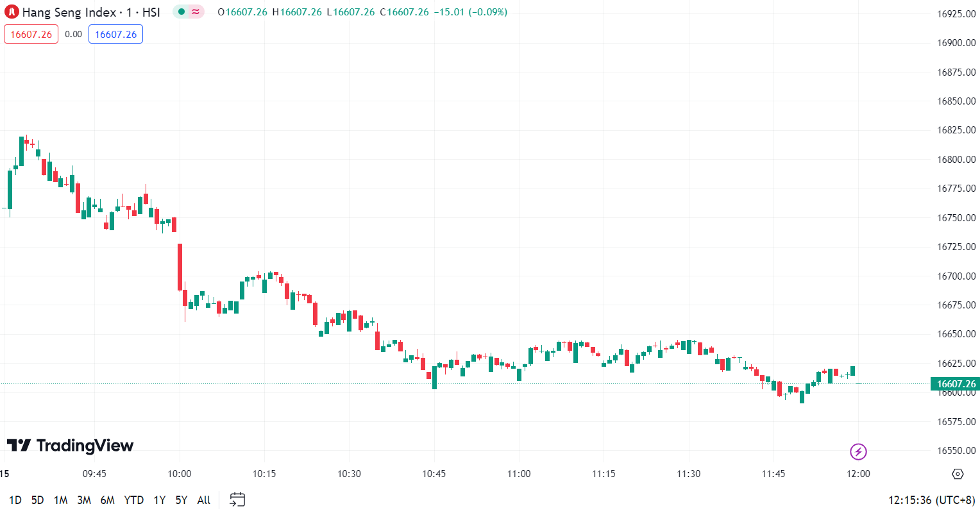Show the All time range
The height and width of the screenshot is (513, 980).
coord(204,500)
